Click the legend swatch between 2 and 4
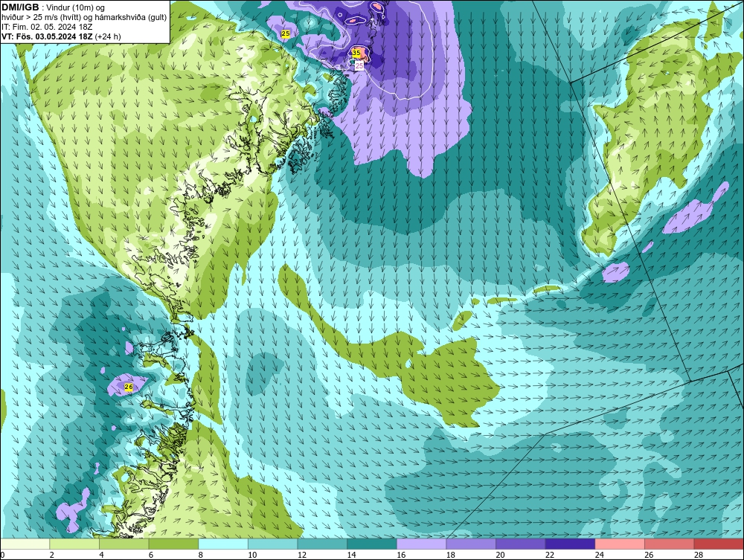Image resolution: width=744 pixels, height=560 pixels. (74, 544)
